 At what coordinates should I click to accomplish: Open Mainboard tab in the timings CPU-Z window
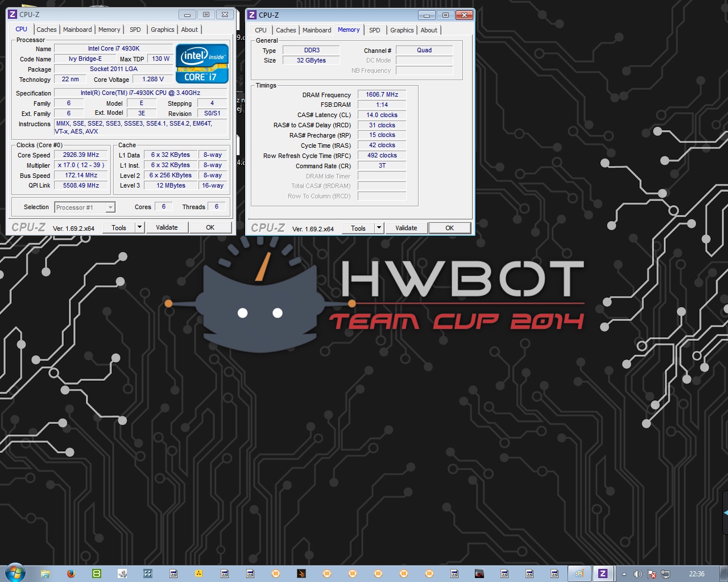coord(317,30)
